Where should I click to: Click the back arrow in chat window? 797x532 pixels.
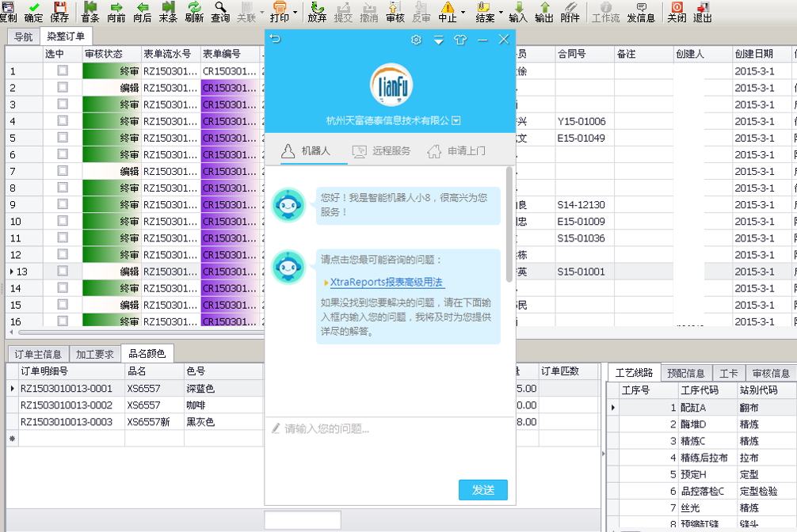pos(275,39)
